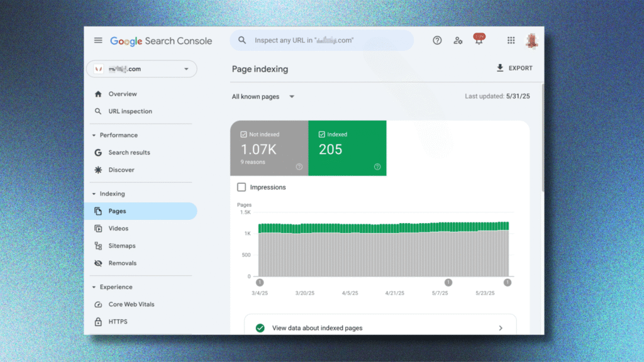Click the Discover asterisk icon
This screenshot has height=362, width=644.
click(98, 170)
